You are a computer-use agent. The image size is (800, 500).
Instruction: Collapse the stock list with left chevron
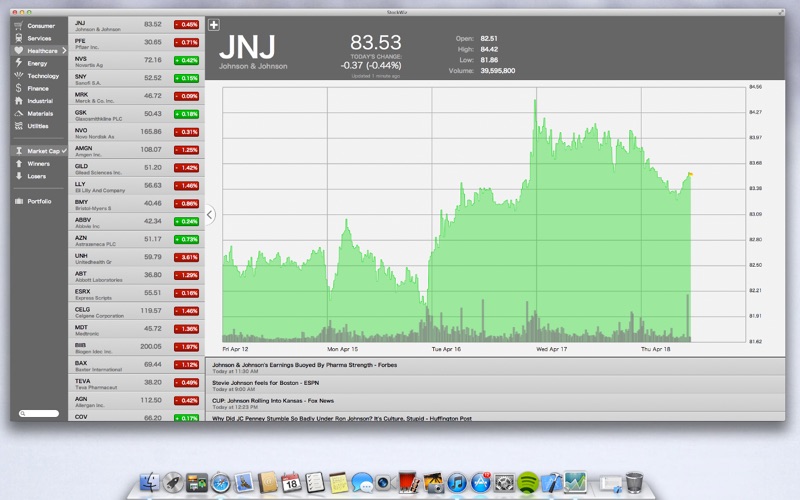tap(210, 215)
